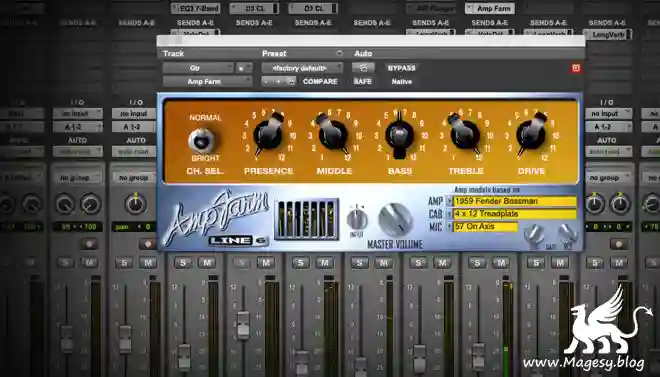Click the Treble knob on Amp Farm
This screenshot has width=660, height=377.
tap(465, 134)
